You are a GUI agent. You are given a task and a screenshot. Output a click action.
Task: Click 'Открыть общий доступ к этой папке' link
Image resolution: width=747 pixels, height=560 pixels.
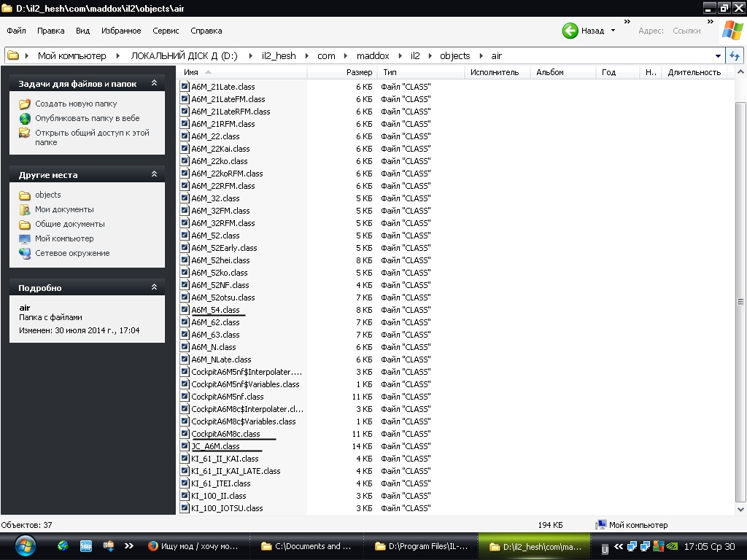pyautogui.click(x=92, y=137)
